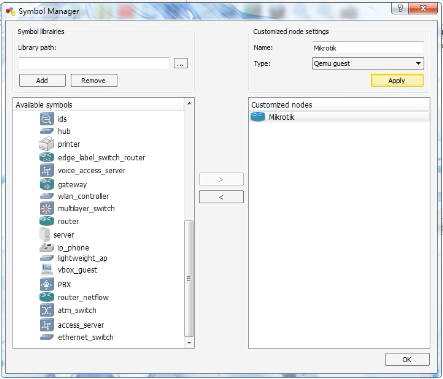Image resolution: width=443 pixels, height=379 pixels.
Task: Select the router symbol icon
Action: pos(47,221)
